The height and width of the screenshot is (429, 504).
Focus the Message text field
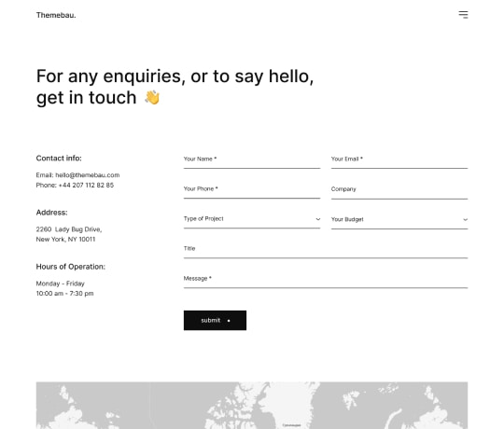point(326,279)
